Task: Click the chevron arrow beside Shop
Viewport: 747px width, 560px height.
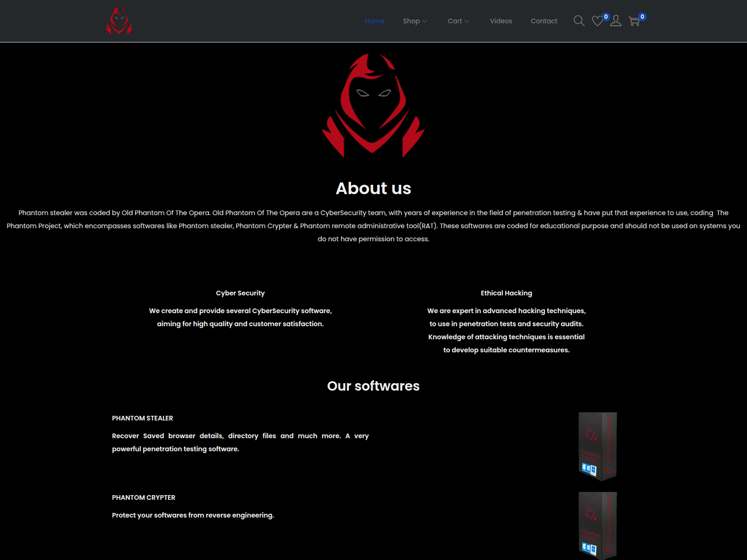Action: pyautogui.click(x=425, y=21)
